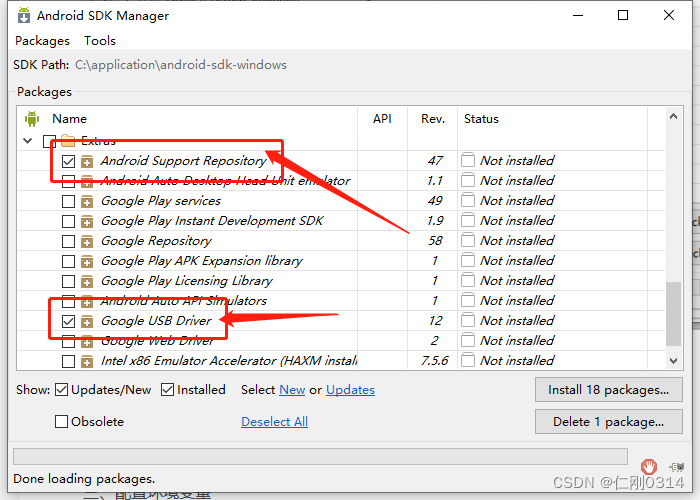Click package icon beside Google USB Driver
Viewport: 700px width, 500px height.
[87, 321]
